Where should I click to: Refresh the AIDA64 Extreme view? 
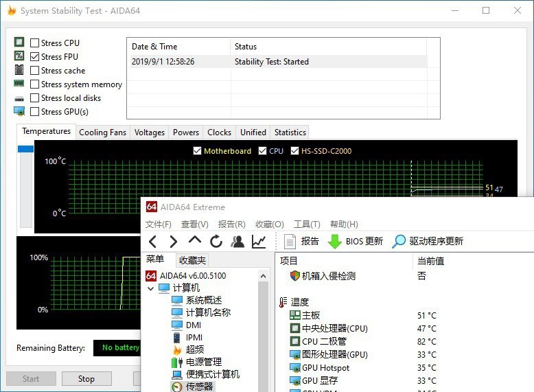click(216, 242)
